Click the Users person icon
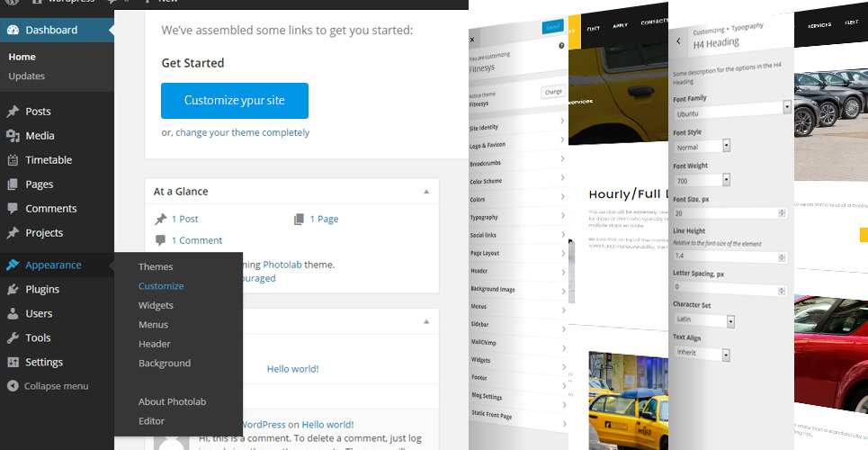The image size is (868, 450). click(13, 314)
